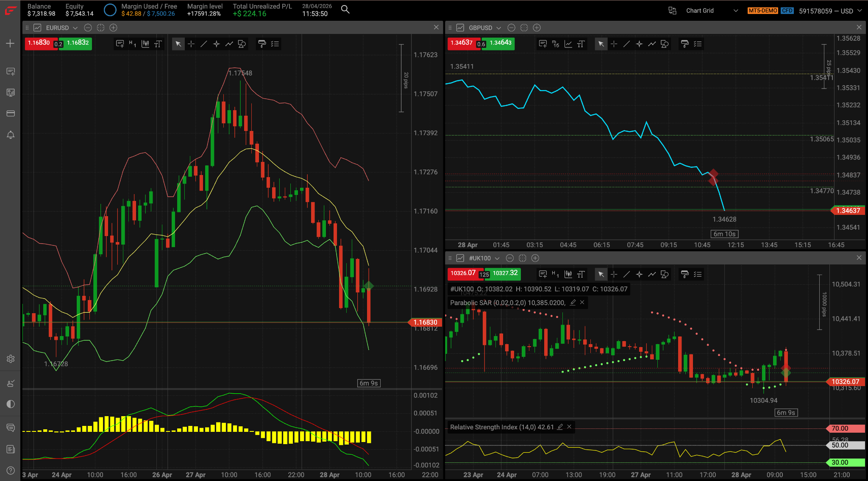Remove the Relative Strength Index indicator

(569, 427)
